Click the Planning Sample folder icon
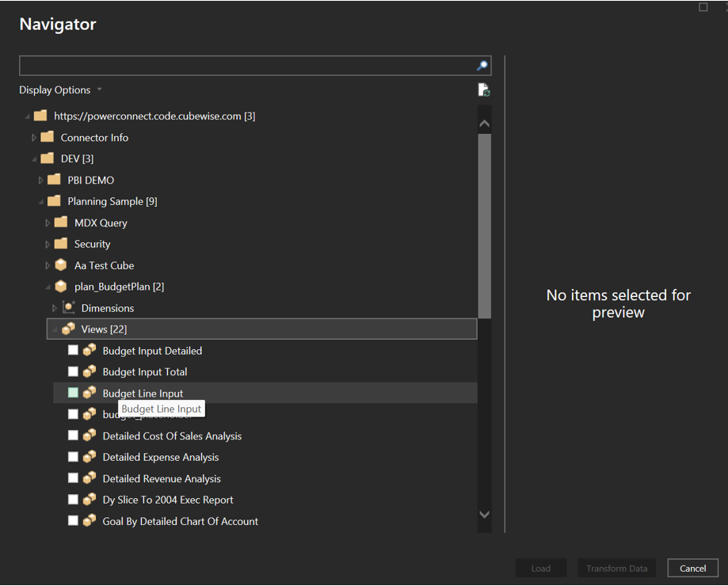 [x=54, y=201]
